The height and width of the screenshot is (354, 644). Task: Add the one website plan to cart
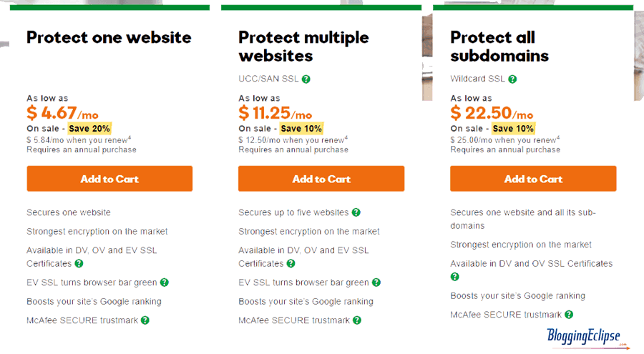pos(109,179)
